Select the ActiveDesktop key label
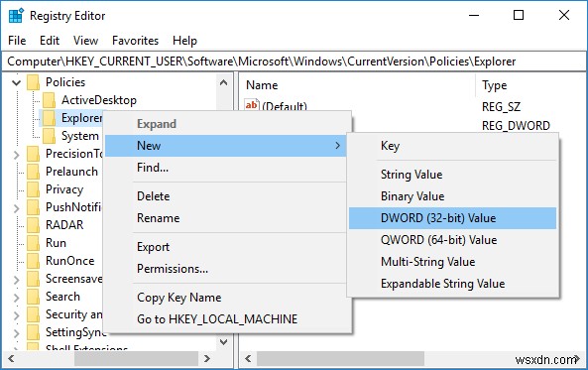The width and height of the screenshot is (588, 370). [99, 100]
